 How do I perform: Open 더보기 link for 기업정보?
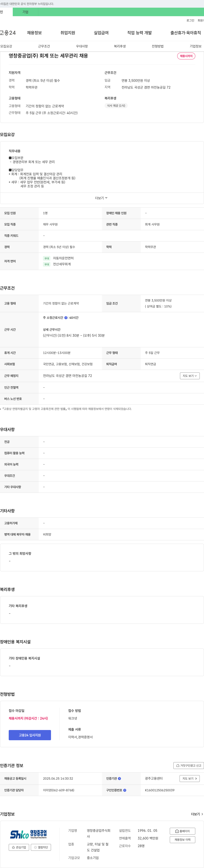click(x=197, y=814)
